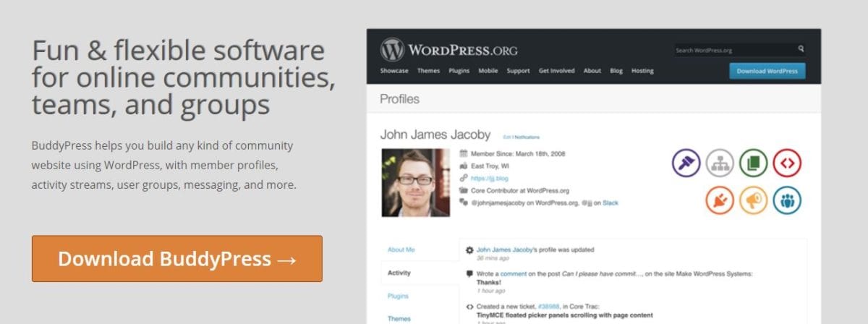868x324 pixels.
Task: Click the Slack link in profile
Action: tap(610, 203)
